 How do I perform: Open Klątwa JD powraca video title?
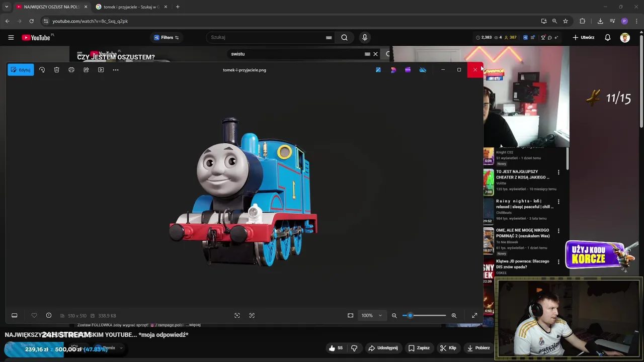coord(523,264)
